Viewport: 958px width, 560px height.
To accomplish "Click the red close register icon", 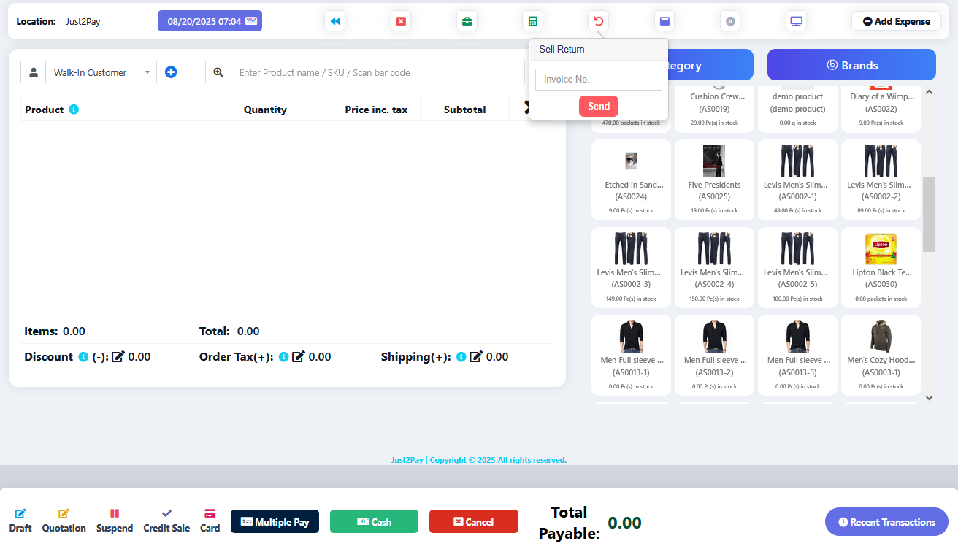I will (x=401, y=21).
